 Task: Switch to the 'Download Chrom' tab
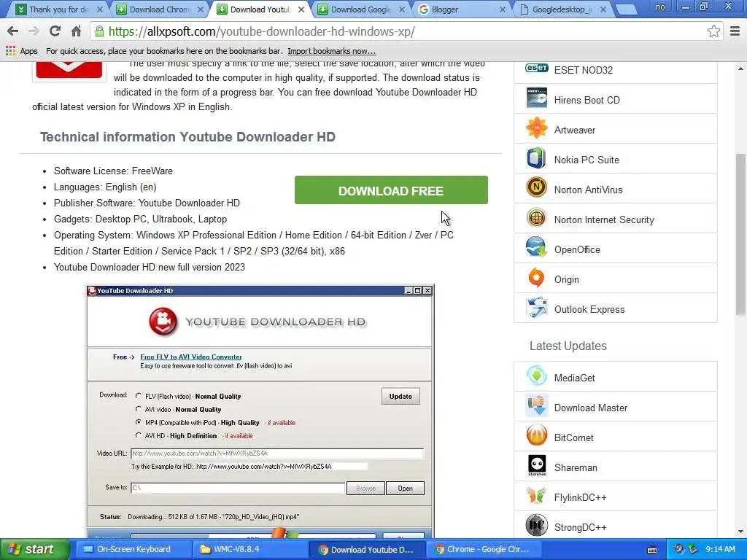tap(160, 9)
